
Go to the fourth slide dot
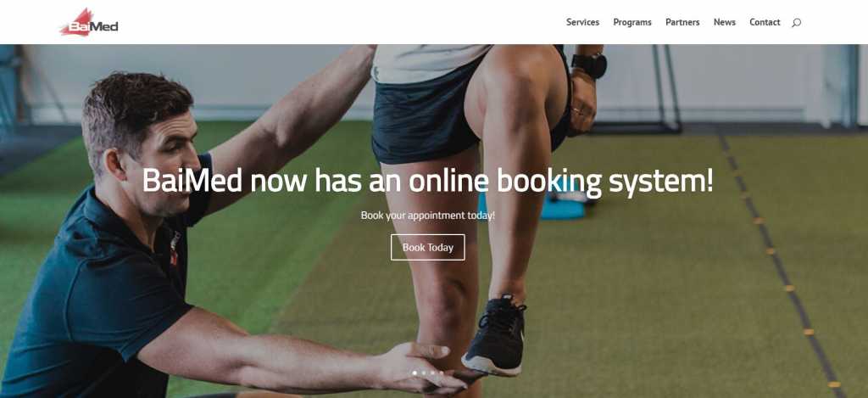click(x=441, y=373)
